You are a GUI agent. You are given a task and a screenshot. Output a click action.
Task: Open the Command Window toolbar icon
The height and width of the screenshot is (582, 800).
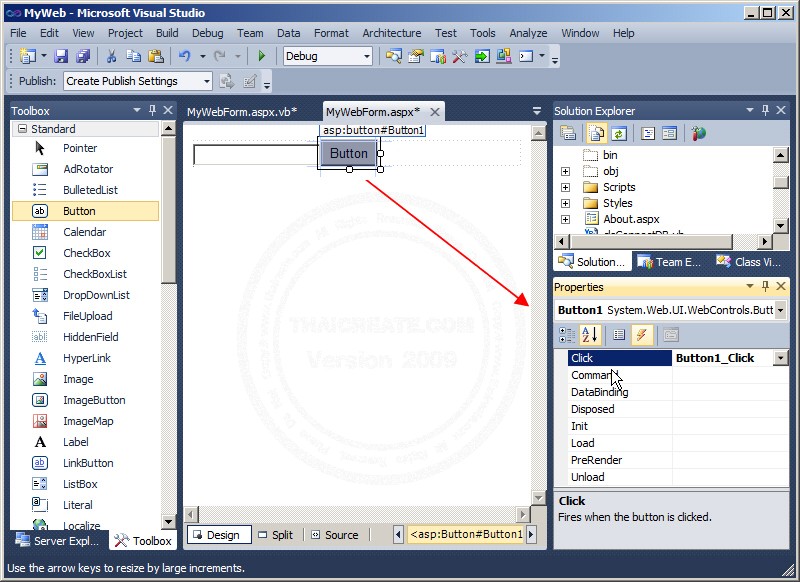526,56
